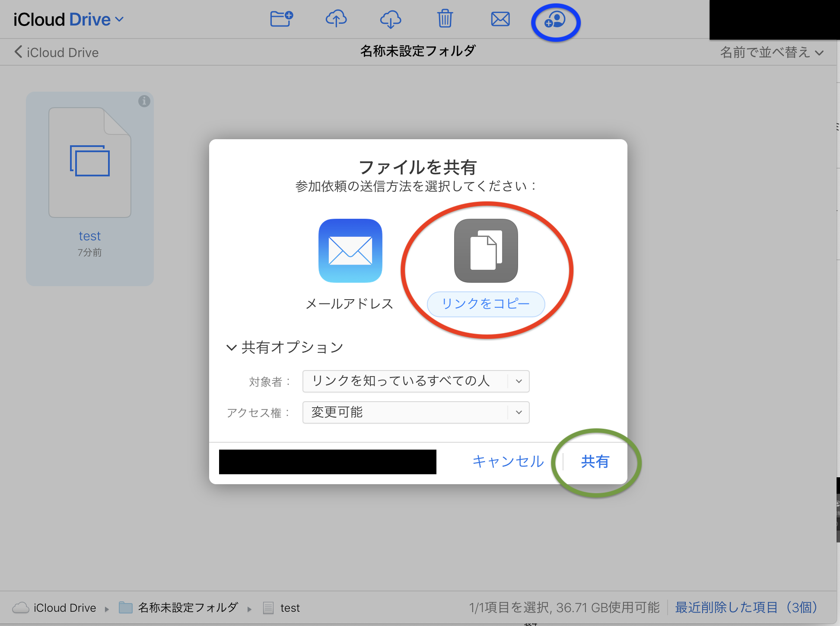Click the add people share icon
The height and width of the screenshot is (626, 840).
coord(555,20)
